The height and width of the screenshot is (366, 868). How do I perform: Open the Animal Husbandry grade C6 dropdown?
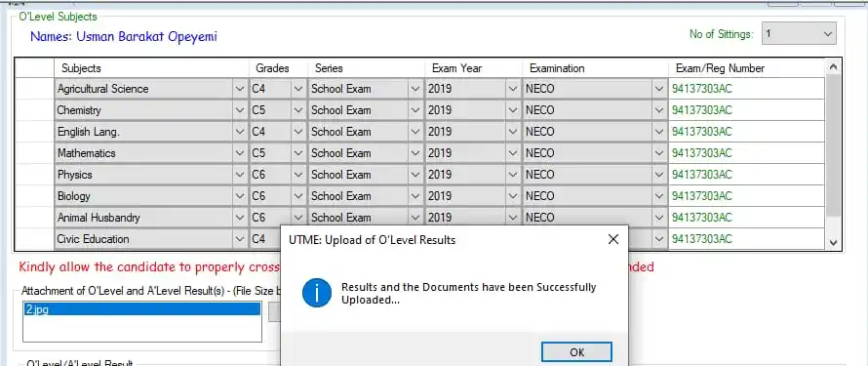pos(298,218)
